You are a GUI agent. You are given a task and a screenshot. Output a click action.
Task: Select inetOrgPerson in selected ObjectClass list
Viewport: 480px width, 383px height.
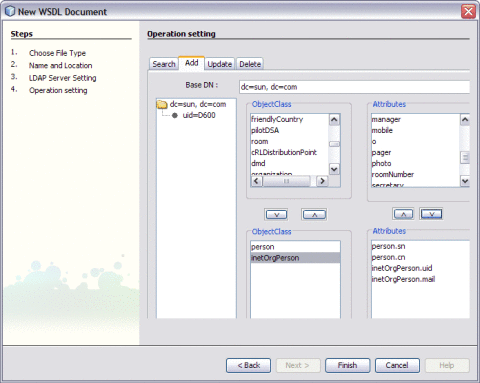295,258
